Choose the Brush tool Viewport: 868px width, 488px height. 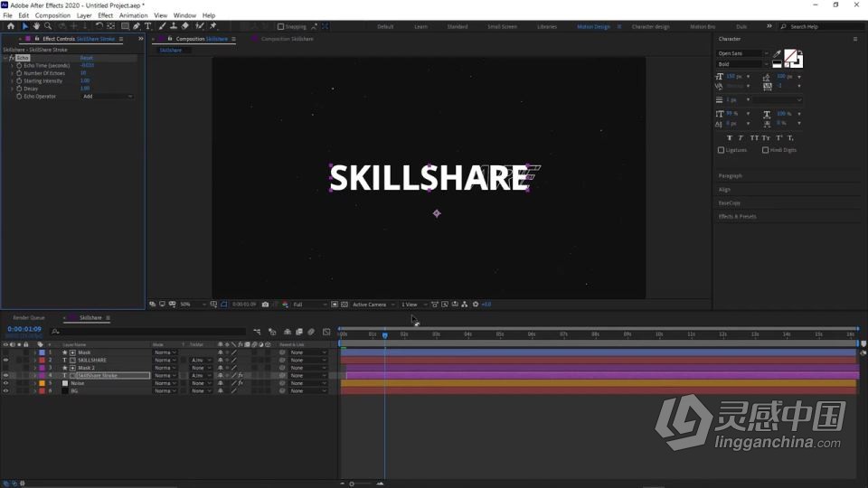coord(162,26)
